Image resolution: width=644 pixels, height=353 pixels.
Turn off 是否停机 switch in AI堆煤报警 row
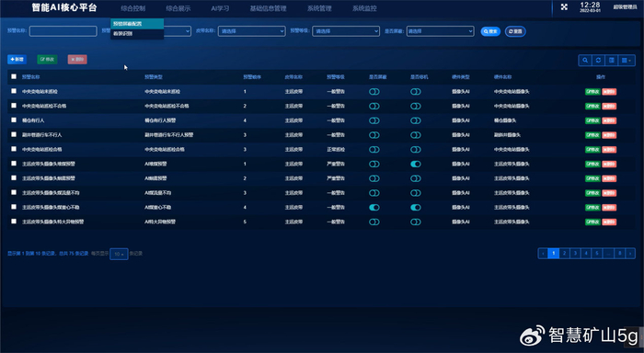pos(416,165)
